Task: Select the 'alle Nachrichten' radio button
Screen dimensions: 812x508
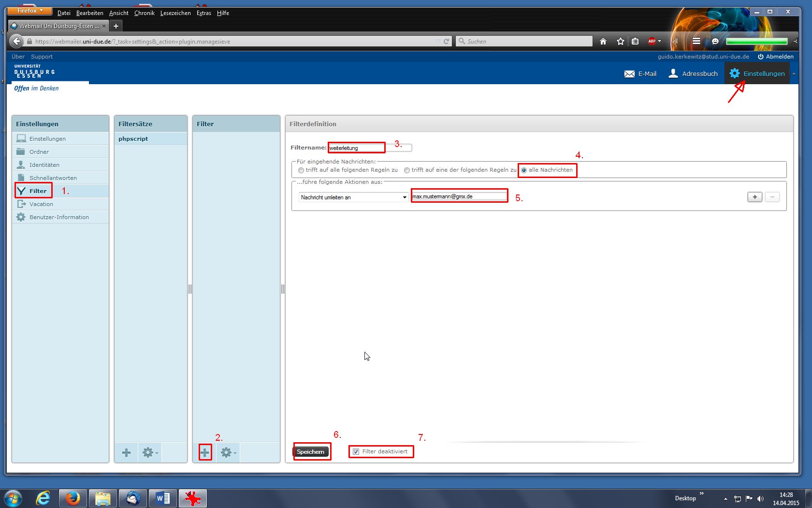Action: tap(524, 170)
